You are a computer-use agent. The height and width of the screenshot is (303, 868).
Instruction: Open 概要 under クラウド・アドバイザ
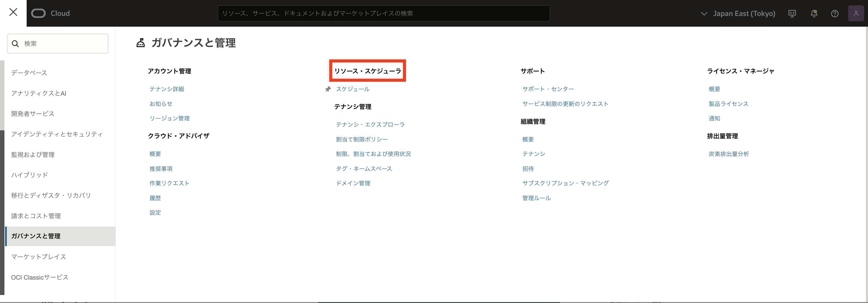coord(155,154)
